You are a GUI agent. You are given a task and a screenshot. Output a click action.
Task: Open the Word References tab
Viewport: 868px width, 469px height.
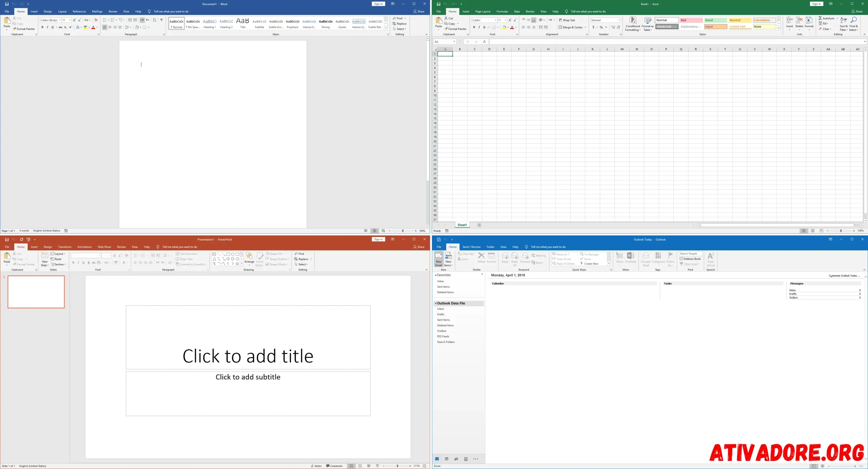79,12
